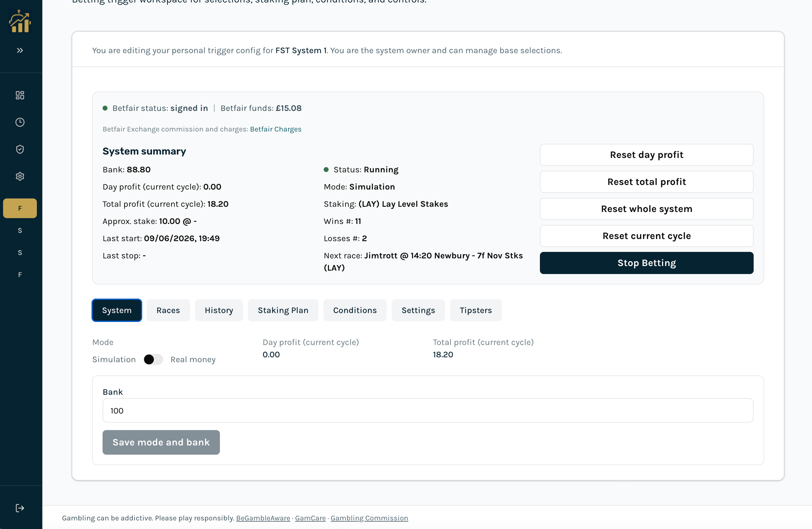Switch to the Conditions tab
Screen dimensions: 812x529
[355, 310]
